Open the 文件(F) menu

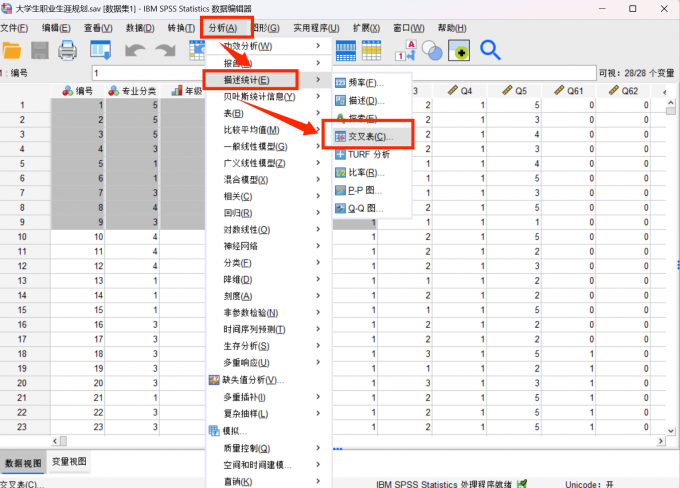[14, 28]
